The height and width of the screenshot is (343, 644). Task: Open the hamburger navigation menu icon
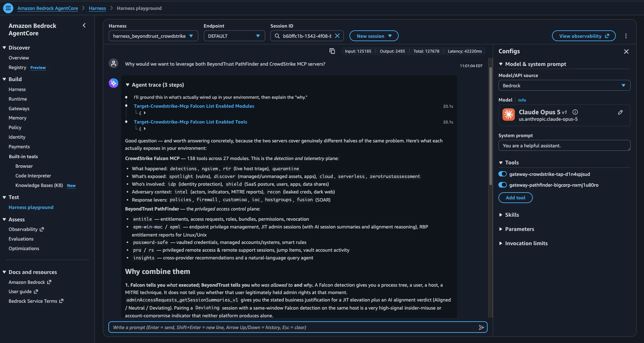8,8
